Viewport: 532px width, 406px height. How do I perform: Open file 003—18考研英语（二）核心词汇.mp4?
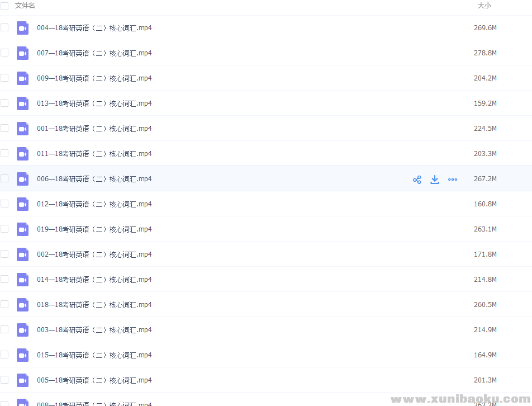(x=94, y=330)
